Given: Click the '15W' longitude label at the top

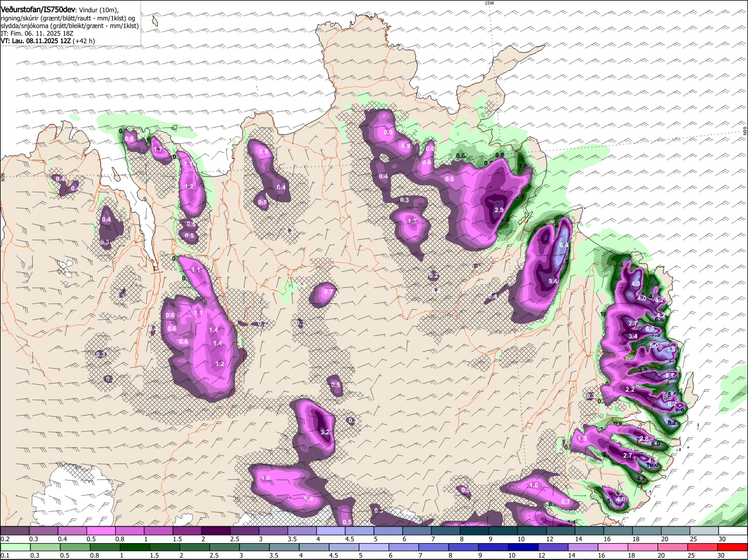Looking at the screenshot, I should 489,3.
